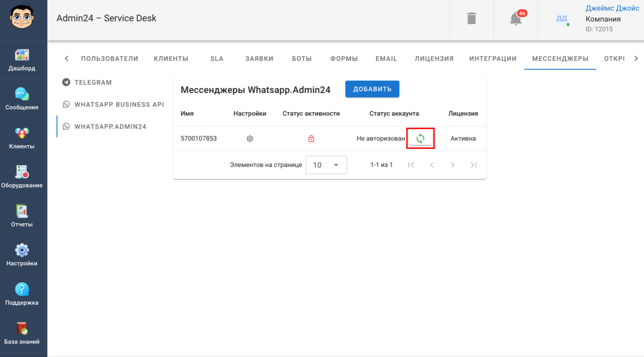Click the Настройки column header
The image size is (644, 357).
pyautogui.click(x=250, y=114)
